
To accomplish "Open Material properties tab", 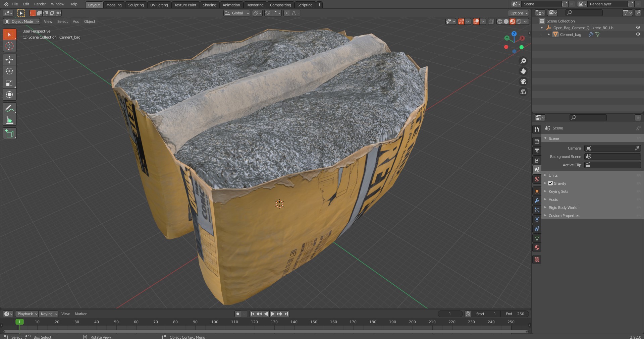I will coord(537,247).
